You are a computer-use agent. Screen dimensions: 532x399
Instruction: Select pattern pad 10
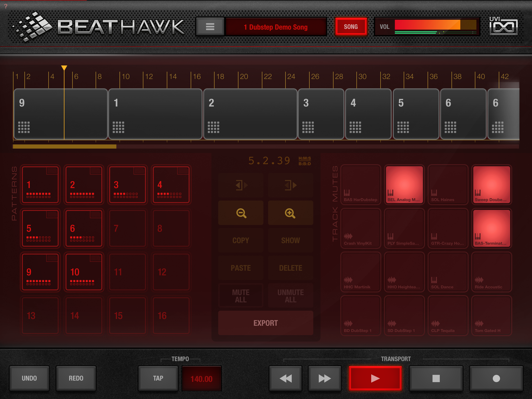tap(84, 272)
